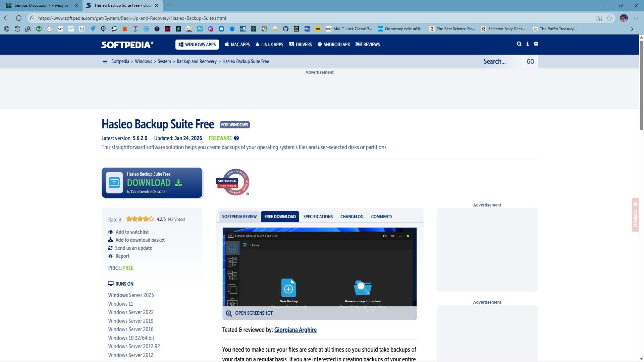Open Read Aloud immersive reader icon
The width and height of the screenshot is (644, 362).
click(x=599, y=18)
